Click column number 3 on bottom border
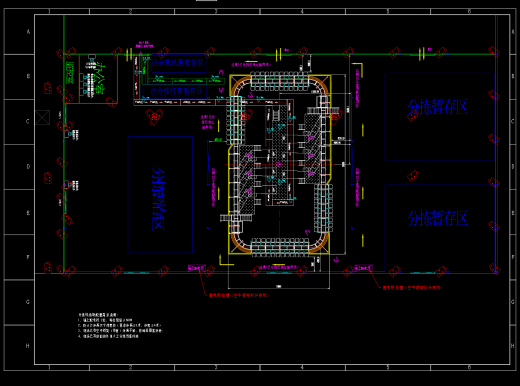This screenshot has width=520, height=386. coord(216,367)
